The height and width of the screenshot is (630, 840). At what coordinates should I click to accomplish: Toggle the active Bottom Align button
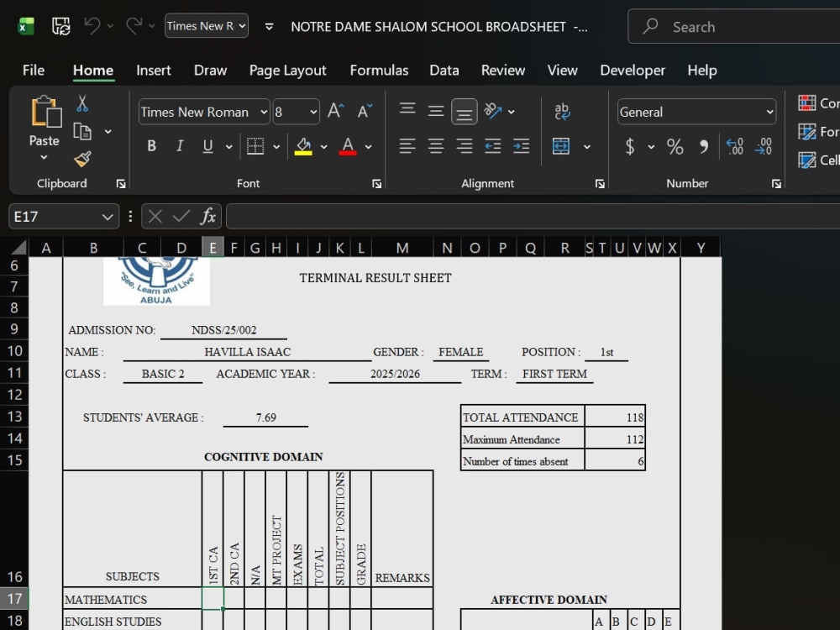point(464,112)
